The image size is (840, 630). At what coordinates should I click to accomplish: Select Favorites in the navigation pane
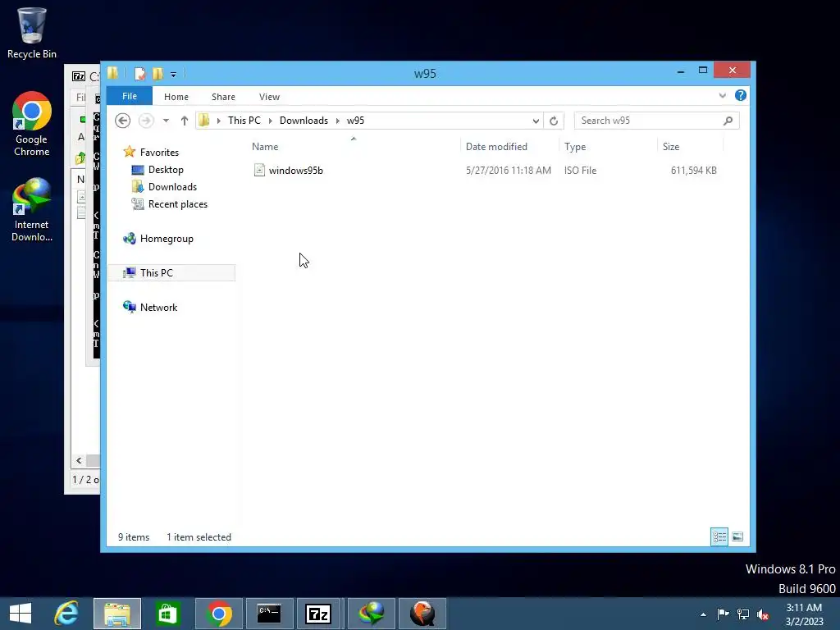click(158, 152)
